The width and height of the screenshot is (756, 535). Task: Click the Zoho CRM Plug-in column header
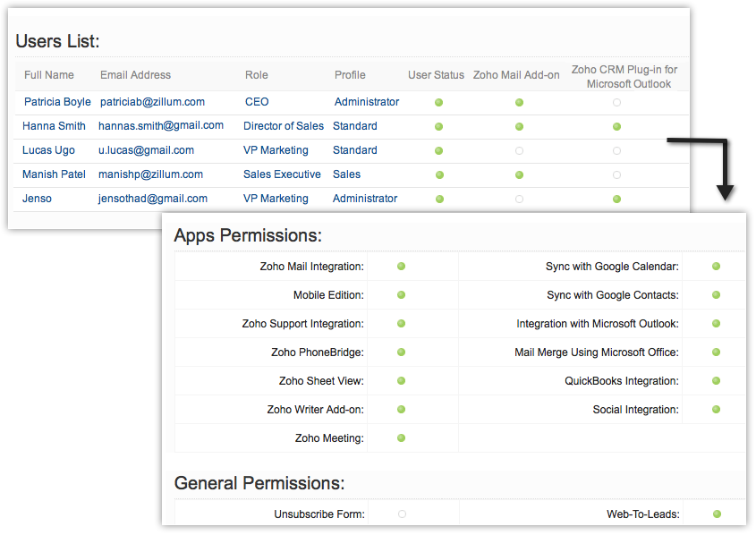pos(624,77)
